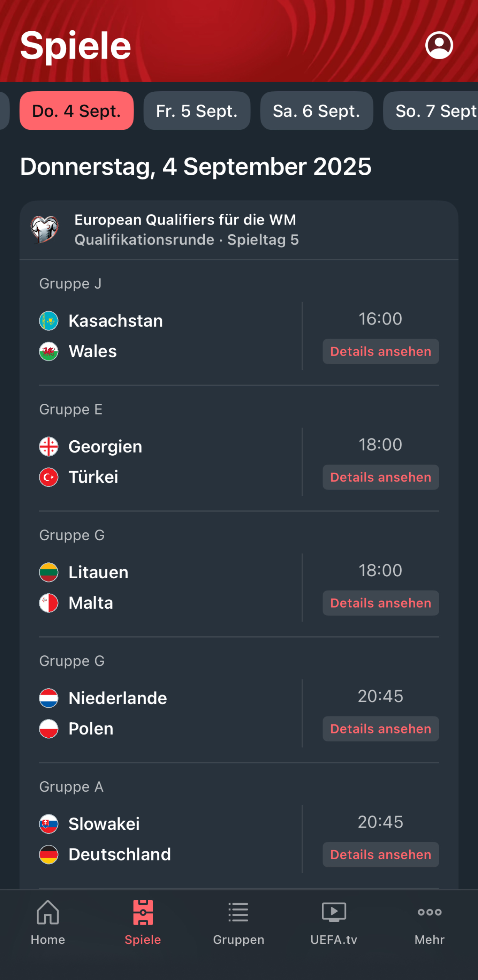Viewport: 478px width, 980px height.
Task: Tap the Mehr three-dots icon
Action: click(x=430, y=912)
